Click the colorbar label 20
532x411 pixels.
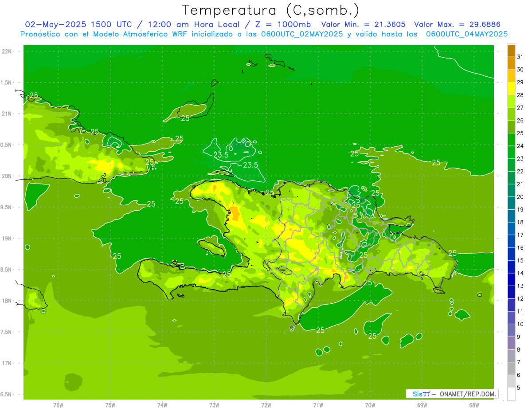click(520, 197)
